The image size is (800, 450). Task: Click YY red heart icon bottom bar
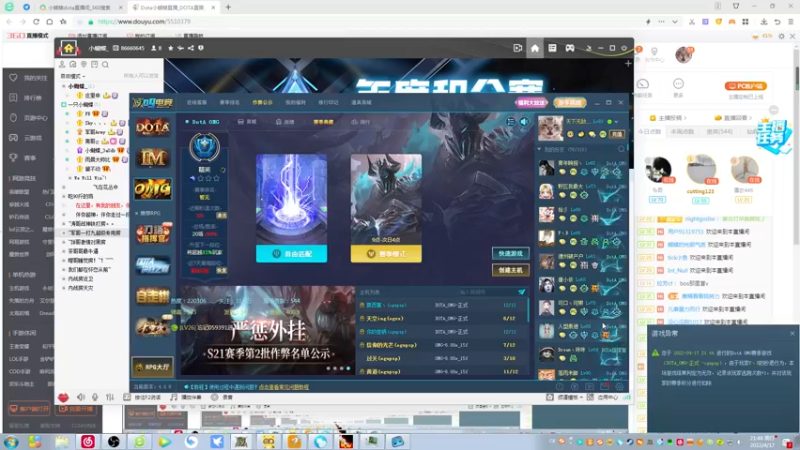click(x=63, y=397)
